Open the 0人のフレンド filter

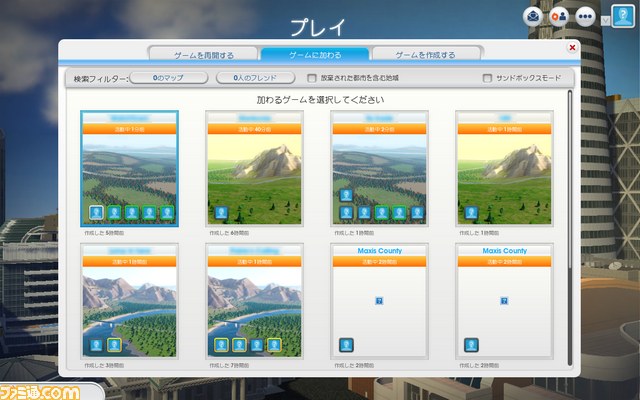(x=255, y=78)
